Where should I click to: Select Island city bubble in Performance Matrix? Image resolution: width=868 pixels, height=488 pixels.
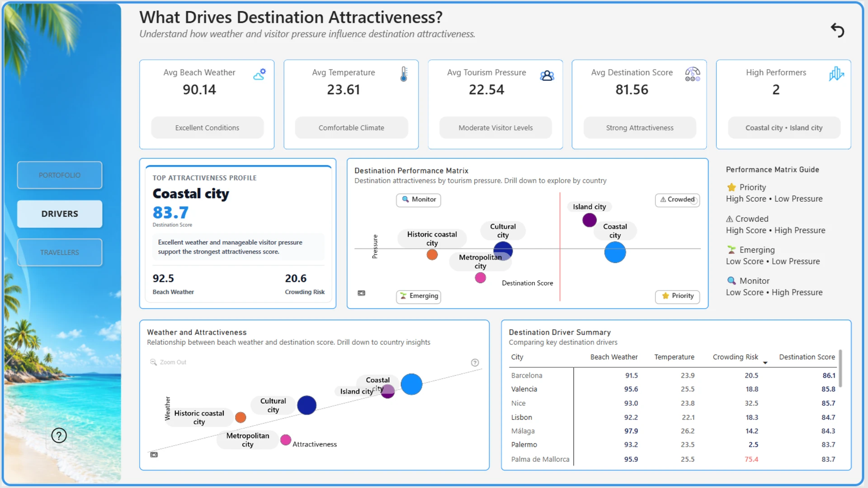click(589, 220)
